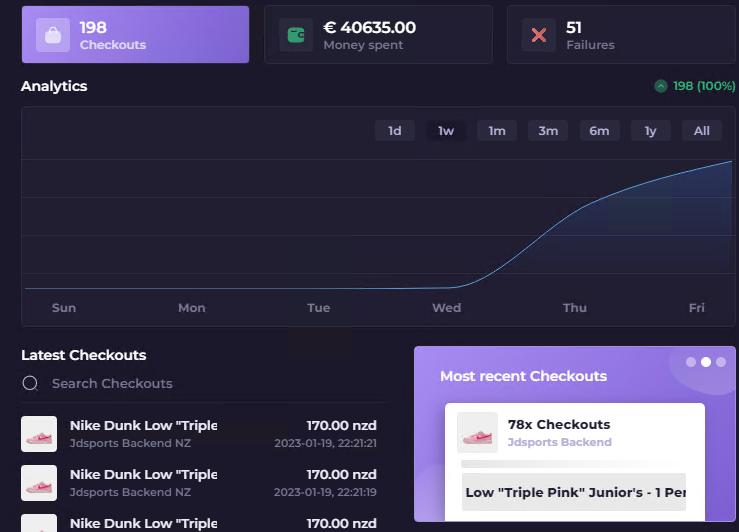Click the Thu label on chart axis
The width and height of the screenshot is (739, 532).
tap(575, 308)
